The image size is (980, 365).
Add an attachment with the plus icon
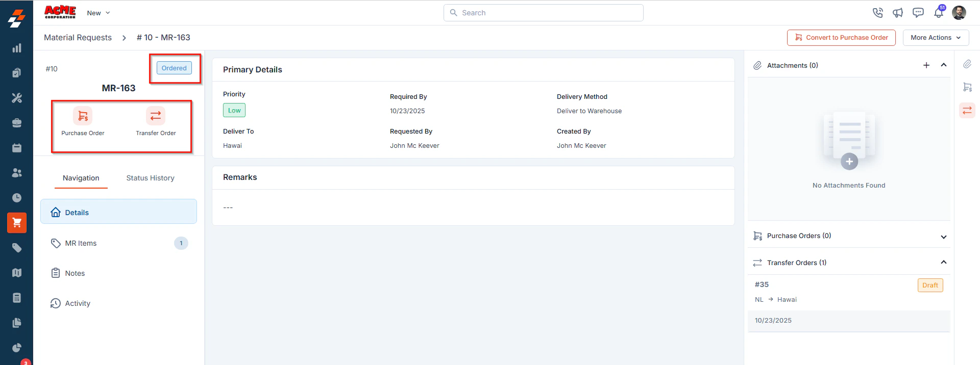pyautogui.click(x=926, y=65)
